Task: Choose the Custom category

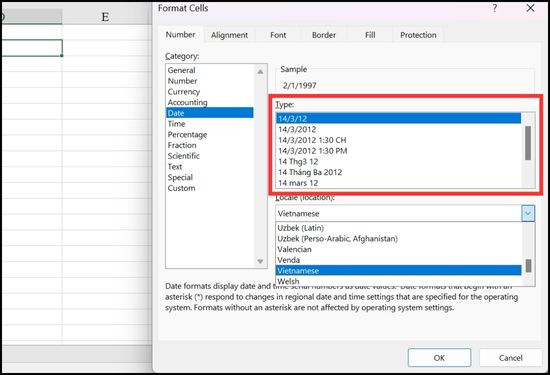Action: (x=209, y=188)
